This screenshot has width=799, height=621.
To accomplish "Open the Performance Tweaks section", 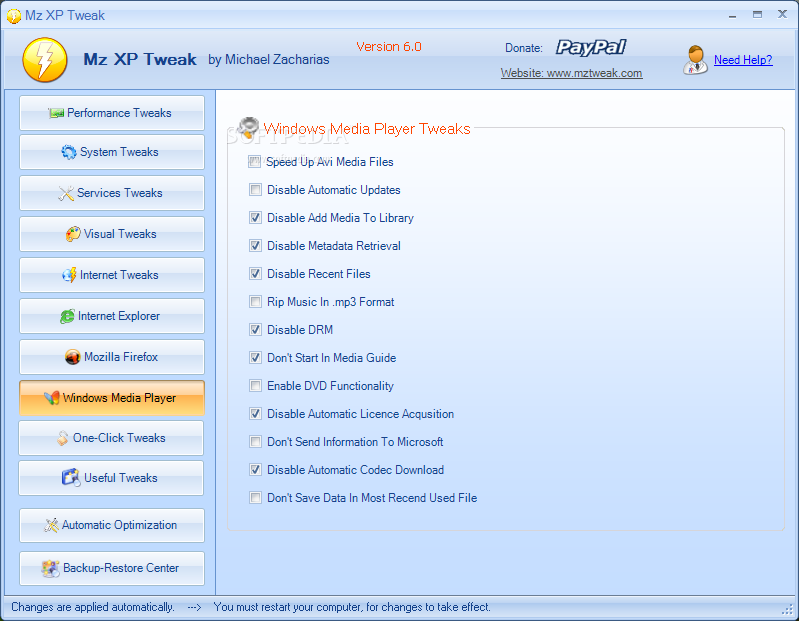I will point(112,113).
